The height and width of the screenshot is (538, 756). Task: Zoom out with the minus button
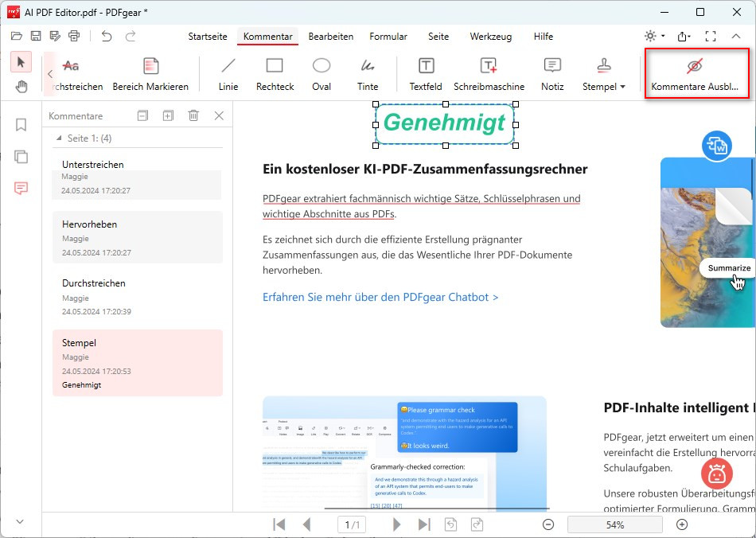(x=548, y=524)
